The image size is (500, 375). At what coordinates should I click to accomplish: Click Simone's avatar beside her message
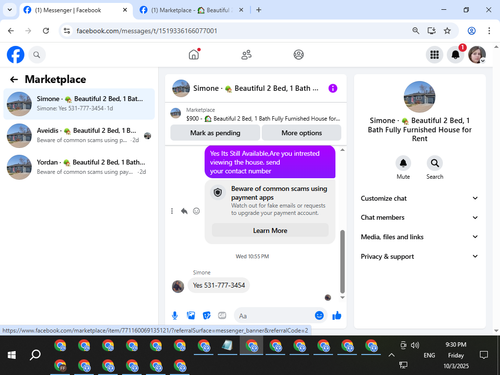[178, 286]
